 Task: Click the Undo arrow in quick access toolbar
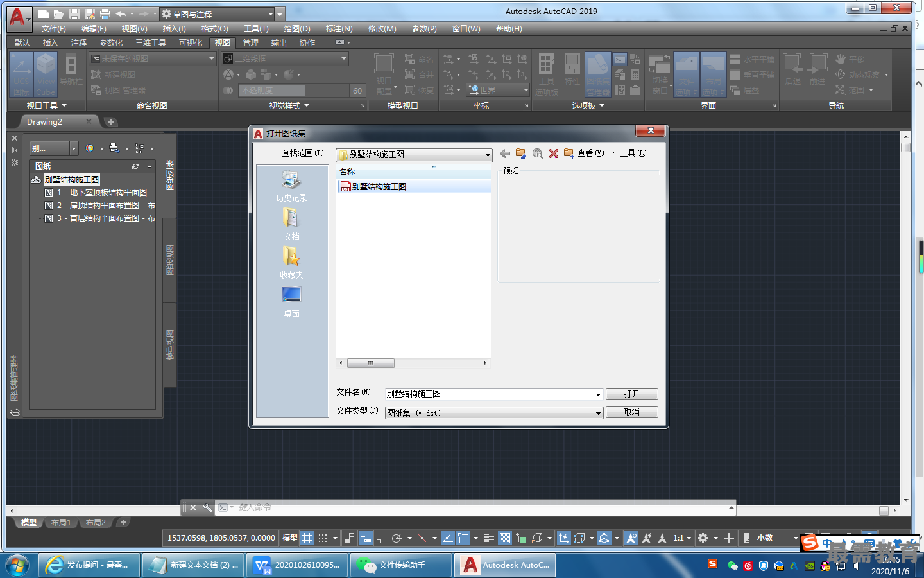pyautogui.click(x=121, y=13)
